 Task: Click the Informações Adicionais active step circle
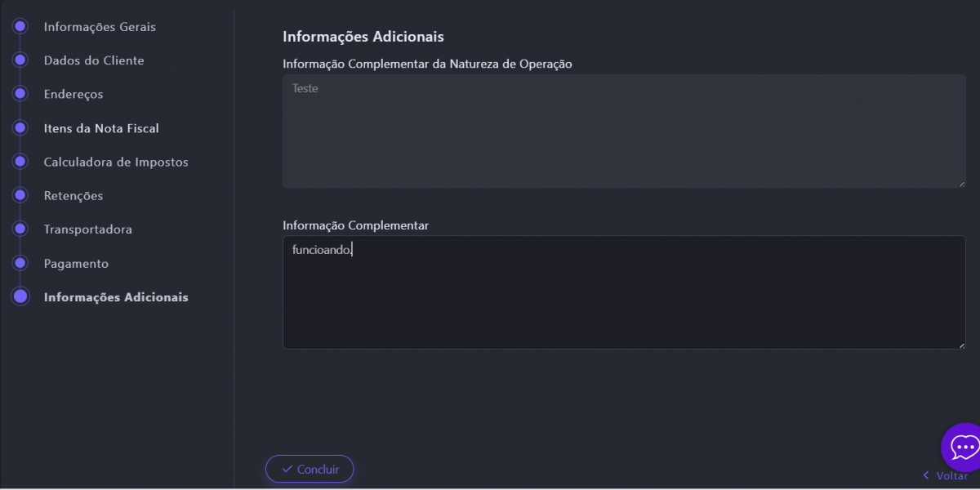coord(20,296)
